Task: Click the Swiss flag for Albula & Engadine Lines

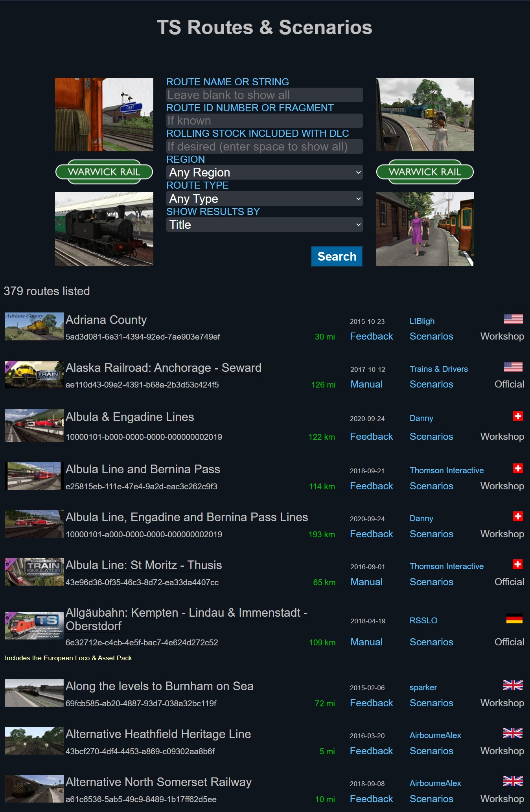Action: pos(518,416)
